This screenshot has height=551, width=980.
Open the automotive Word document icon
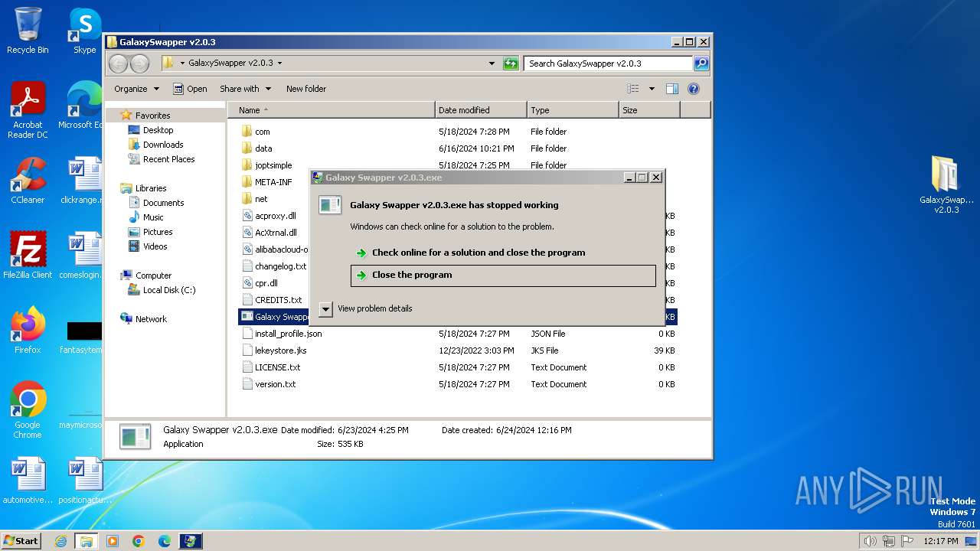click(28, 481)
